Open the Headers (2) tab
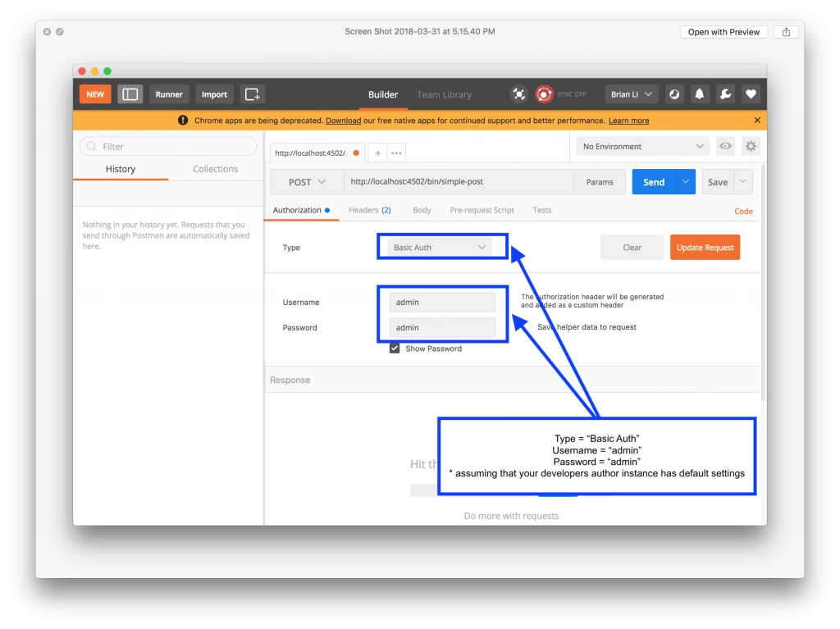Screen dimensions: 840x629 pos(370,210)
